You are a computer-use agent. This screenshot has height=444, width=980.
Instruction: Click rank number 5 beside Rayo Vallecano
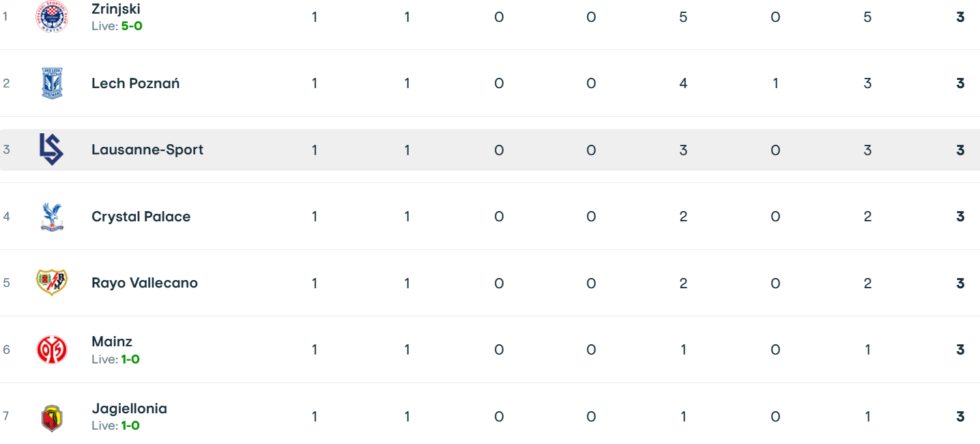(7, 283)
